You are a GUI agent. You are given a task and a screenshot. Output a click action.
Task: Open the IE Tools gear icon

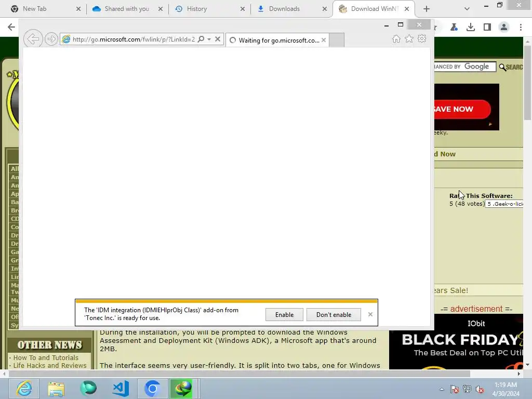tap(422, 38)
